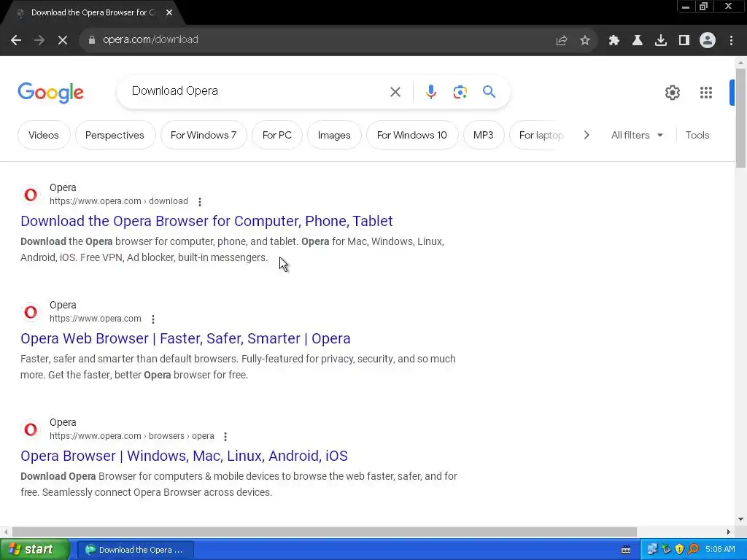The image size is (747, 560).
Task: Open the Chrome downloads icon
Action: (x=661, y=40)
